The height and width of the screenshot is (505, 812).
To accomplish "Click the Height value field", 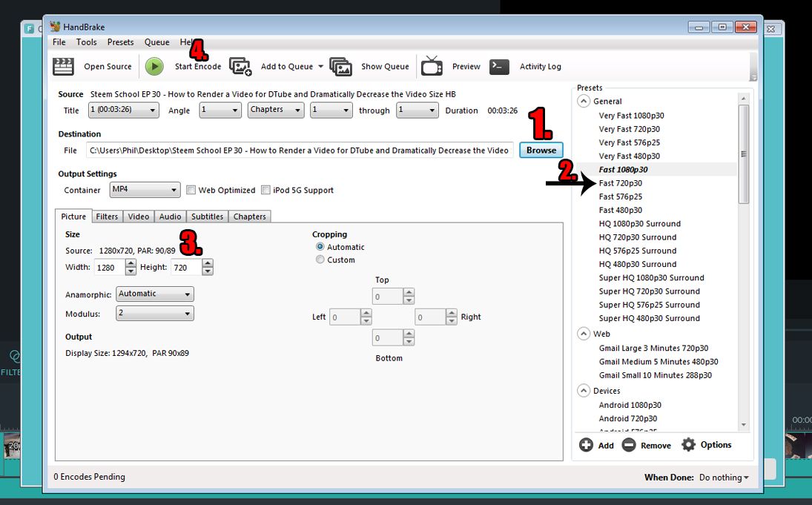I will pyautogui.click(x=186, y=267).
